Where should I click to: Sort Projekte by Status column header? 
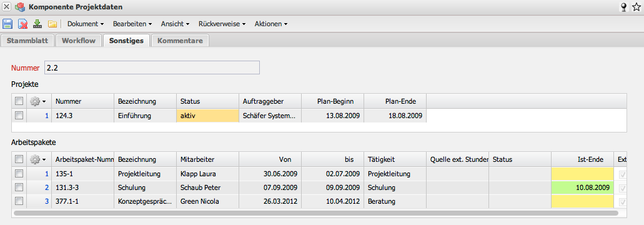click(207, 101)
